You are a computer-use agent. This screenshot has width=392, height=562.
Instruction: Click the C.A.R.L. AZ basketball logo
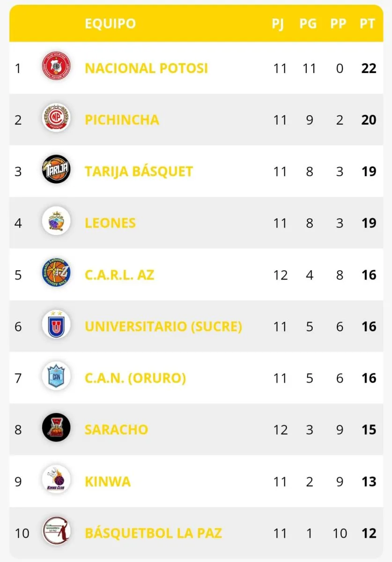[x=56, y=274]
